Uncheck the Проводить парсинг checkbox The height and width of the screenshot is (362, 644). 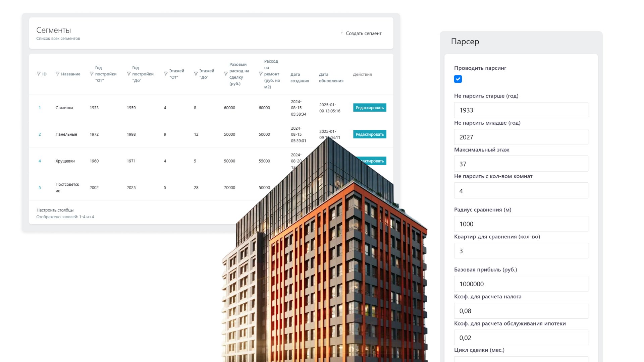click(x=458, y=79)
